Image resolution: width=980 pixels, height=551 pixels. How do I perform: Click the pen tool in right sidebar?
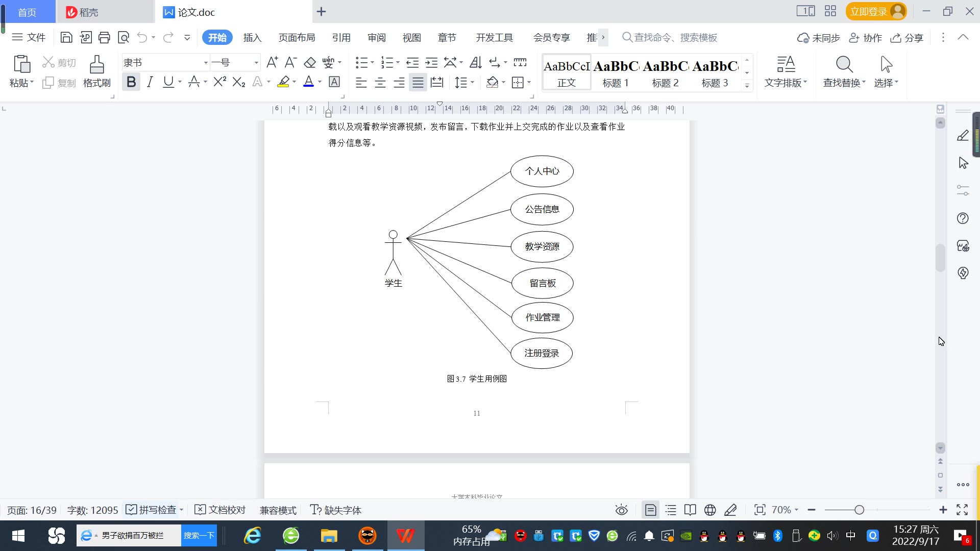963,136
